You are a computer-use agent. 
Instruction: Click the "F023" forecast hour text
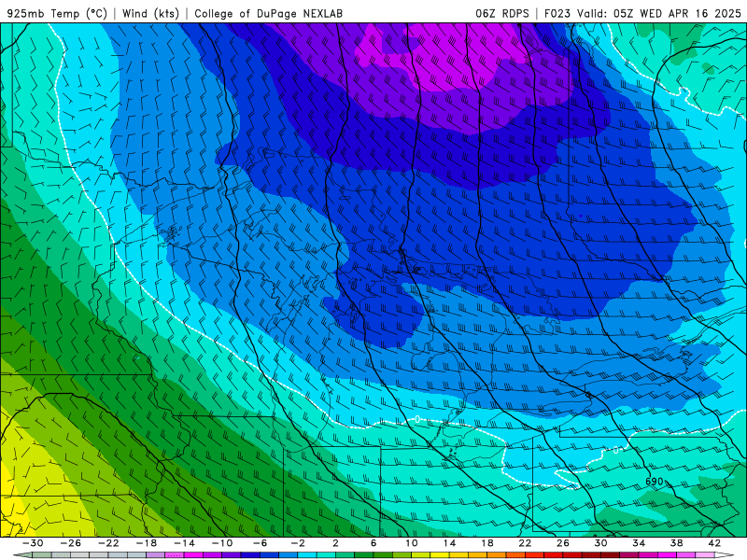(x=557, y=13)
